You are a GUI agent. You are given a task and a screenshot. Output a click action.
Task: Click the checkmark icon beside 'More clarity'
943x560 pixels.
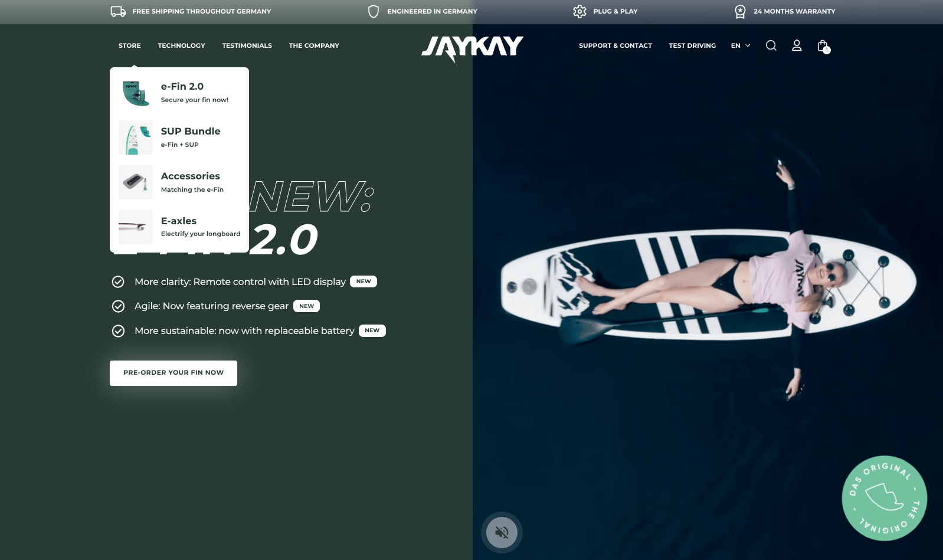point(118,281)
